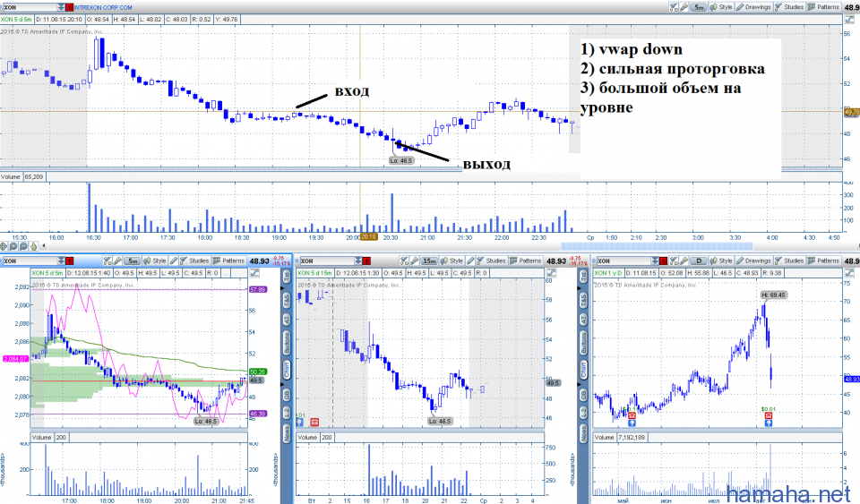This screenshot has height=504, width=860.
Task: Open Studies in bottom-left chart
Action: coord(194,261)
